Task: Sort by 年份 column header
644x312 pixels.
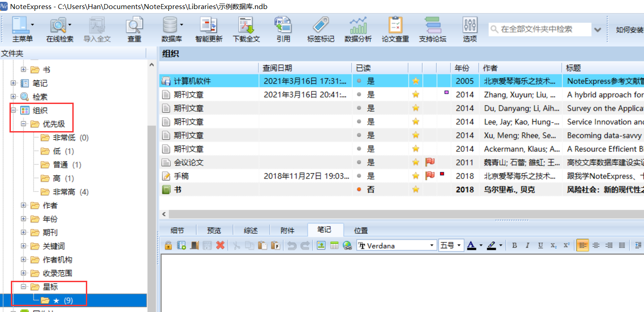Action: coord(465,68)
